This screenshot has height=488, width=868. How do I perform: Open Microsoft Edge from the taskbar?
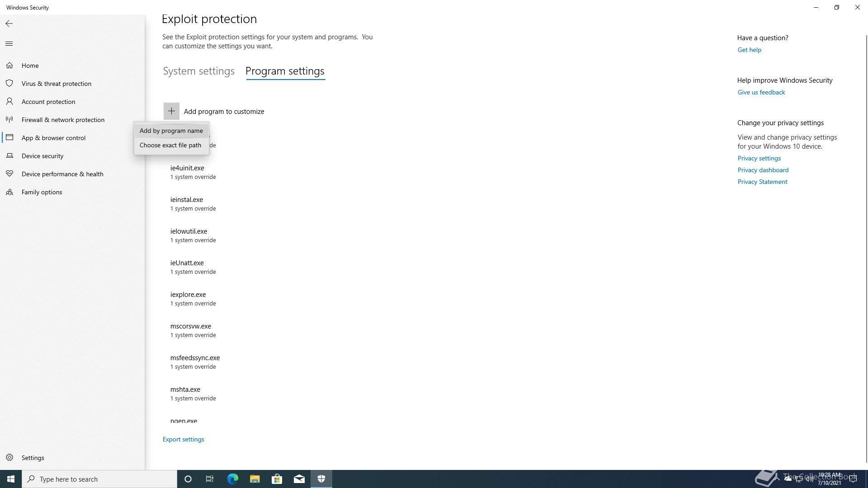point(232,479)
